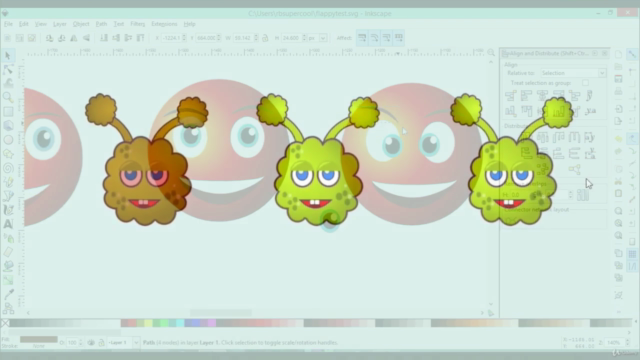The image size is (640, 360).
Task: Open the Relative to dropdown
Action: click(573, 73)
